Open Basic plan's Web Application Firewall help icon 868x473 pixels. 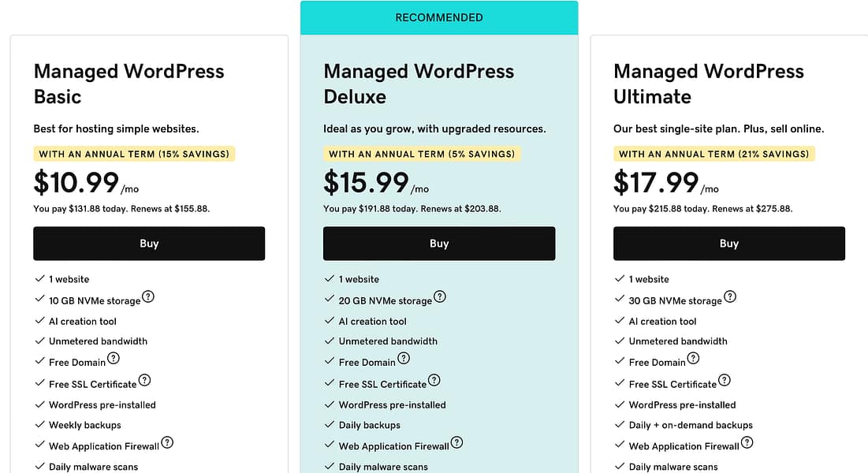click(167, 441)
